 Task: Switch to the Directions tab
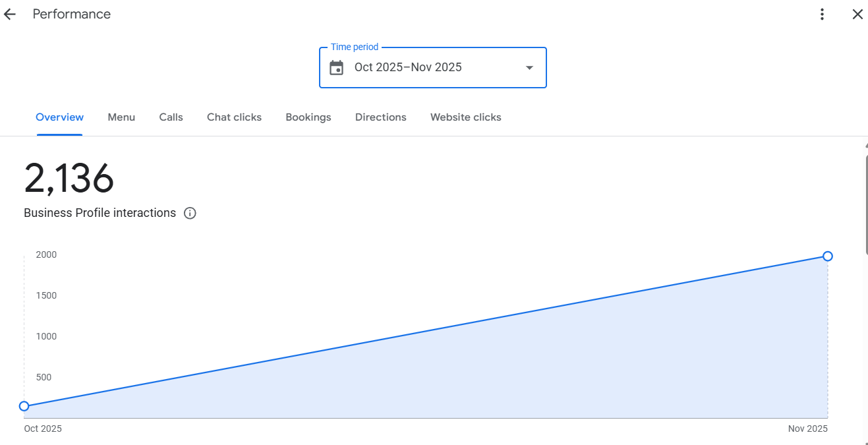(380, 117)
